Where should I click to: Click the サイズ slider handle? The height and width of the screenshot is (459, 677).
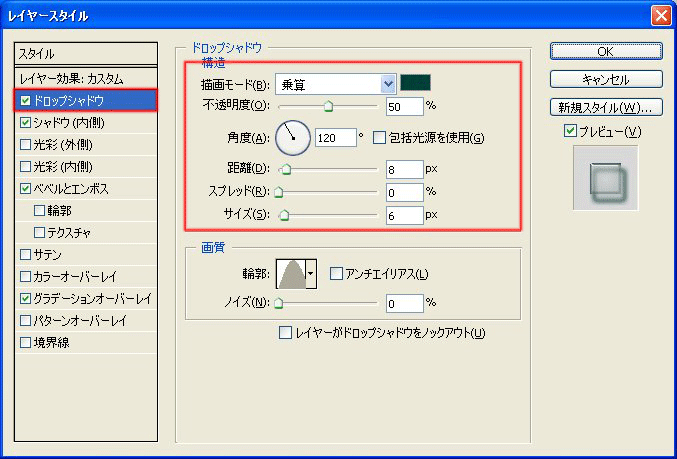[x=284, y=215]
